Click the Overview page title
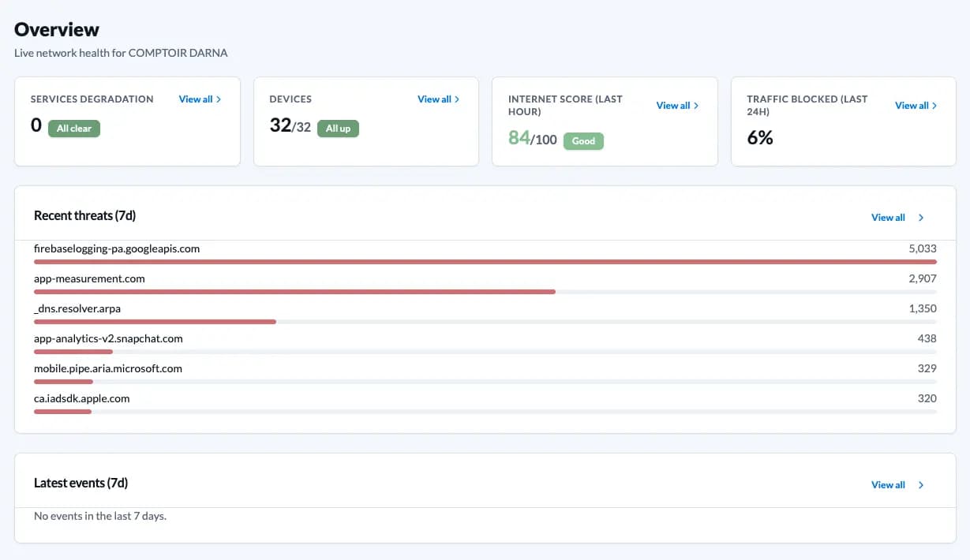The image size is (970, 560). [57, 30]
